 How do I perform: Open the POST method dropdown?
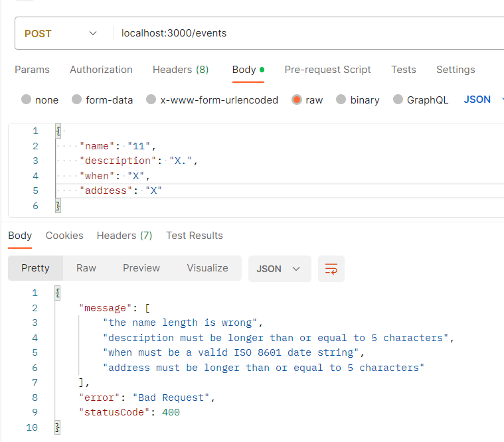click(x=60, y=33)
